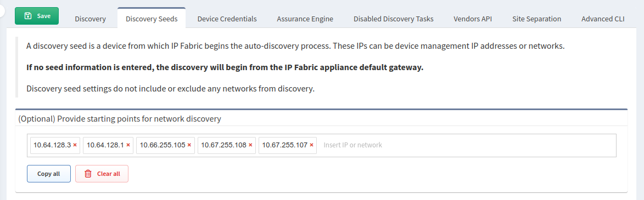Image resolution: width=644 pixels, height=200 pixels.
Task: Select the Discovery Seeds tab
Action: 152,19
